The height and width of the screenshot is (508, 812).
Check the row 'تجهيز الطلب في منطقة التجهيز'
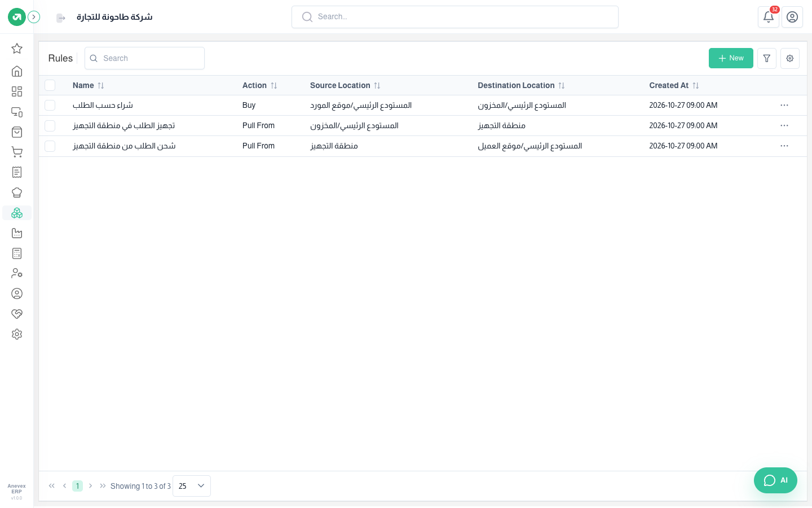click(50, 126)
